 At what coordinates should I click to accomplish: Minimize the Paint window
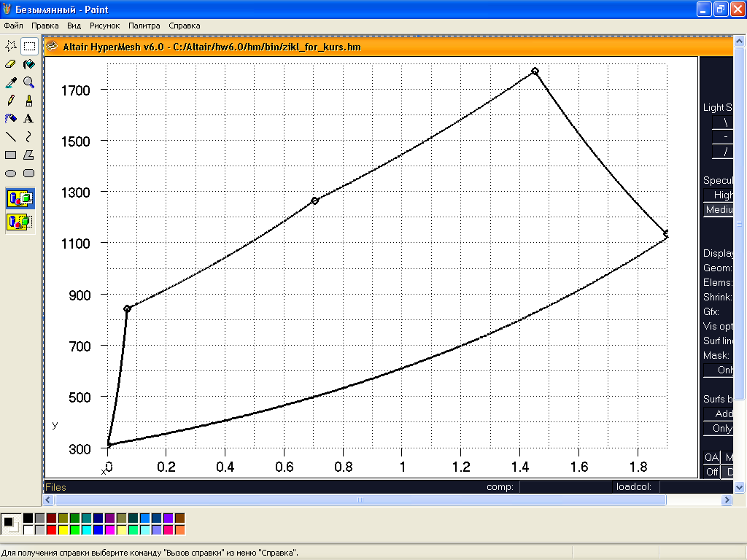704,9
